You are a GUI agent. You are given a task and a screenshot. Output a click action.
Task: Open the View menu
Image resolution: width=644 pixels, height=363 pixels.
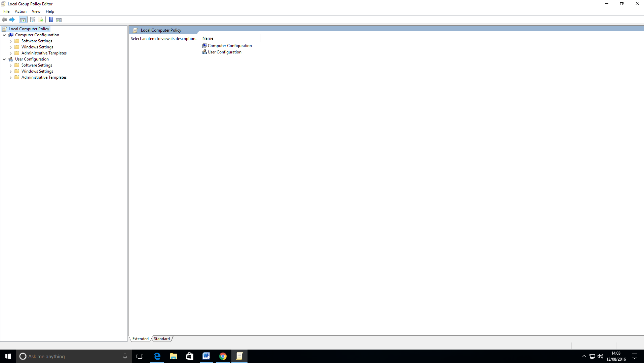point(36,11)
